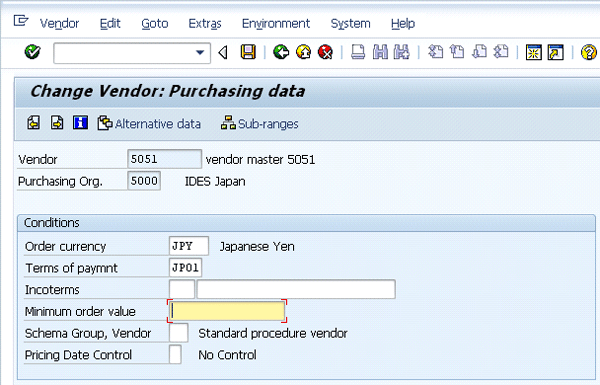This screenshot has height=385, width=600.
Task: Click the yellow Exit arrow icon
Action: 303,52
